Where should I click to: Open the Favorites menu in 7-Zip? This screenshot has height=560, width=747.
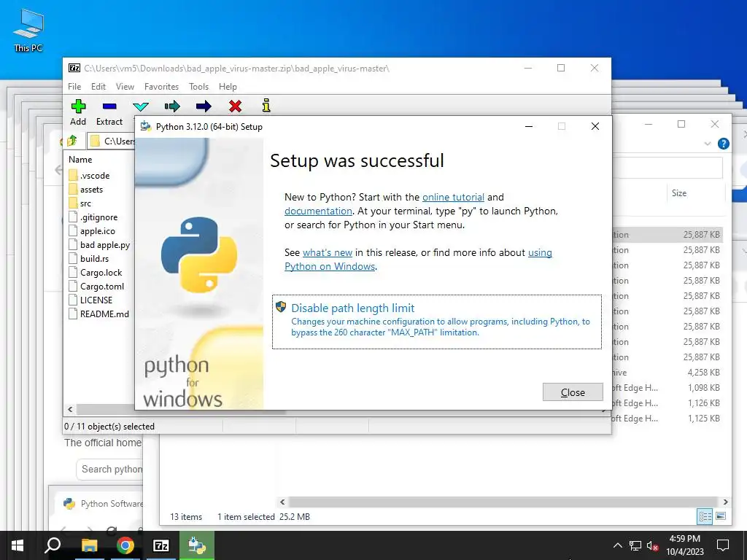click(161, 87)
